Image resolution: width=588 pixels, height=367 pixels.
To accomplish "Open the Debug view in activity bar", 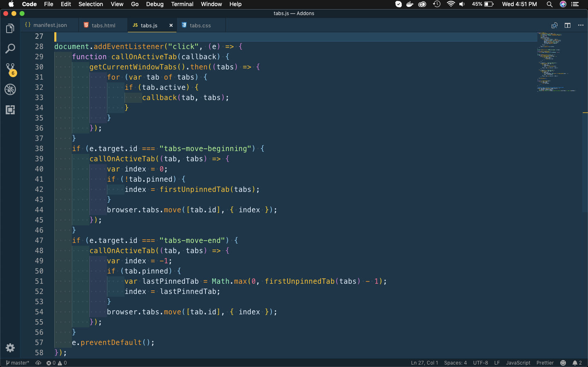I will [x=10, y=89].
